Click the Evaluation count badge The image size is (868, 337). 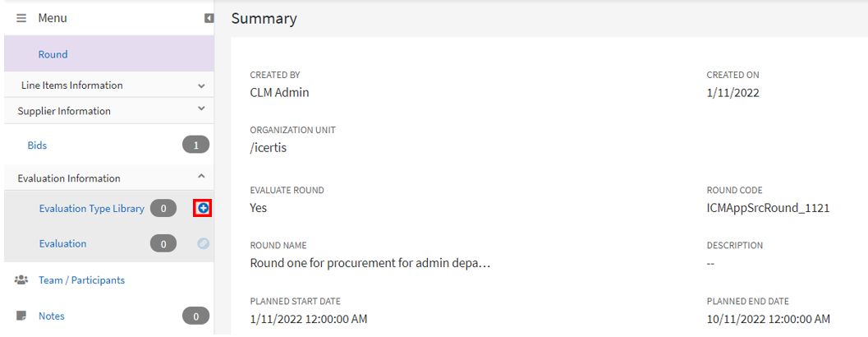tap(163, 243)
